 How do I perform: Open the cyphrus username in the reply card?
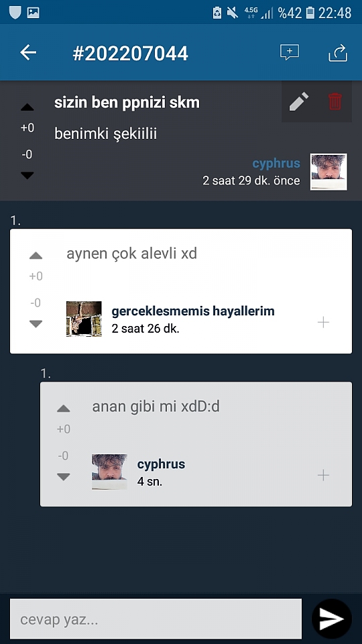point(161,464)
